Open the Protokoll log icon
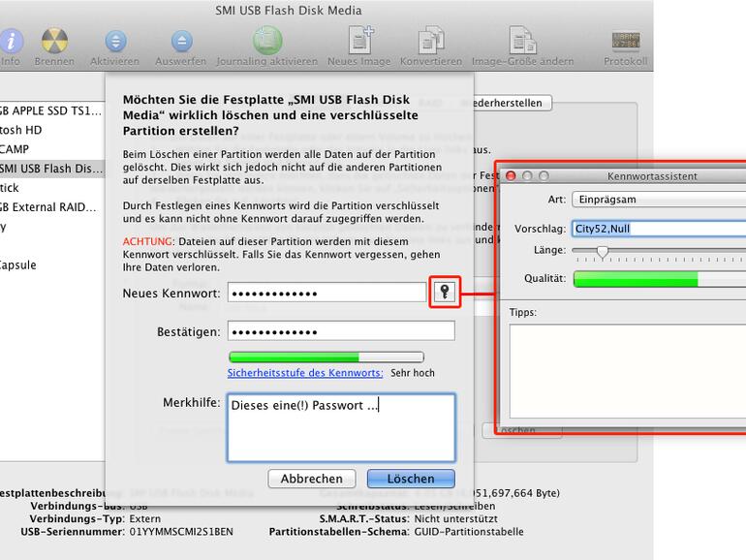746x560 pixels. [x=626, y=42]
